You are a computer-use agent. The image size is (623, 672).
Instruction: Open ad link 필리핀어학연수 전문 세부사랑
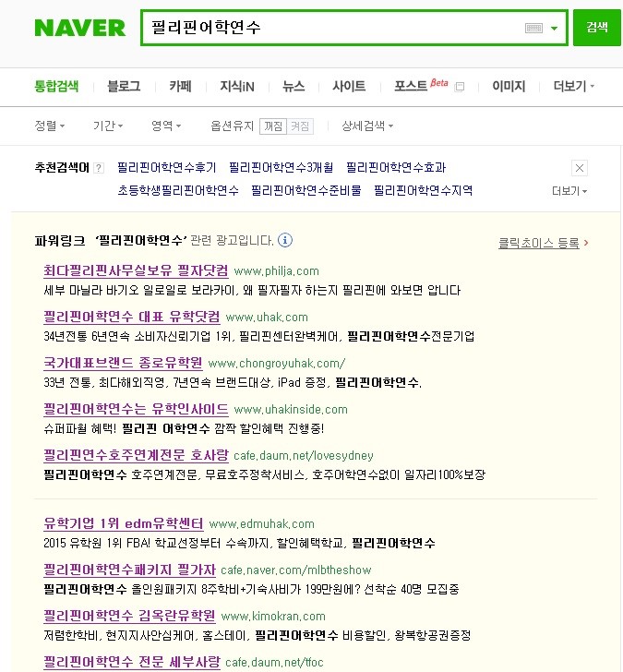(x=132, y=661)
